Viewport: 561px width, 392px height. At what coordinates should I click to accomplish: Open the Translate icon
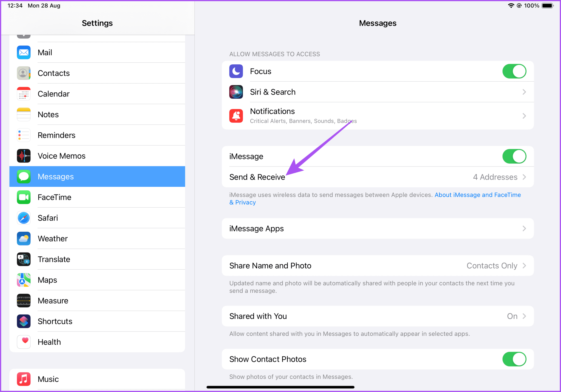tap(24, 259)
